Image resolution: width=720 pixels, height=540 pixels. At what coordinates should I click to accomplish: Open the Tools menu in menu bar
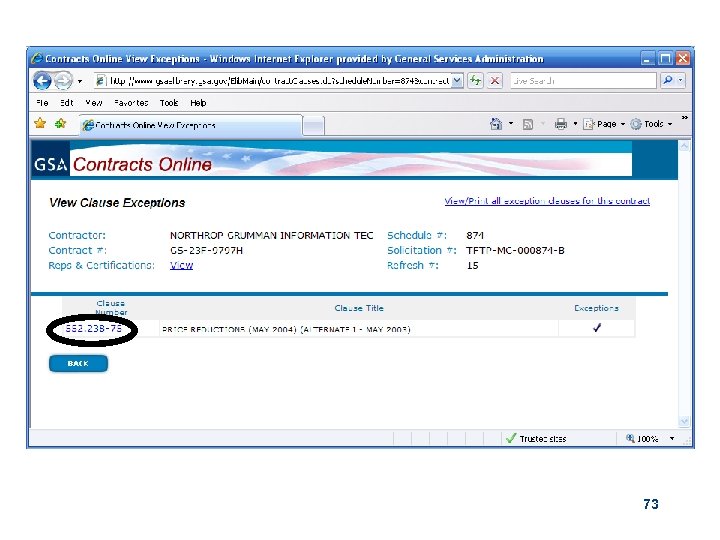169,103
